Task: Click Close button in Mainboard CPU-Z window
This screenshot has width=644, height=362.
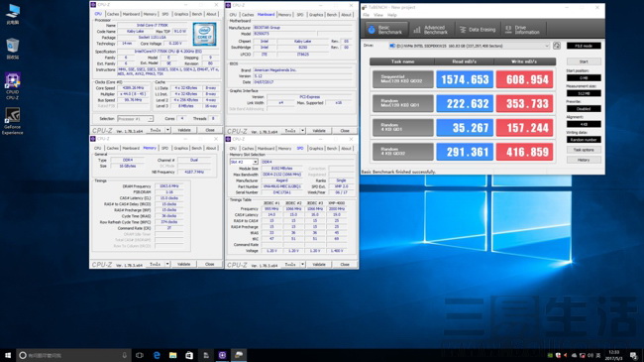Action: click(345, 130)
